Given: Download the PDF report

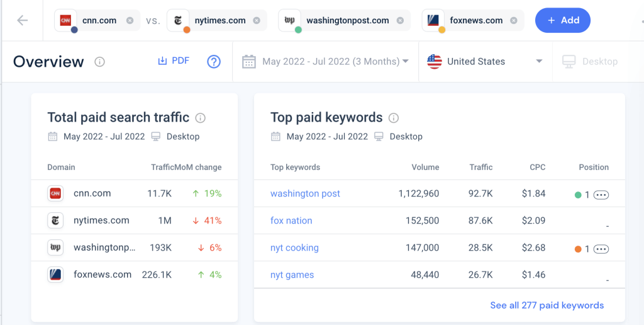Looking at the screenshot, I should coord(174,61).
